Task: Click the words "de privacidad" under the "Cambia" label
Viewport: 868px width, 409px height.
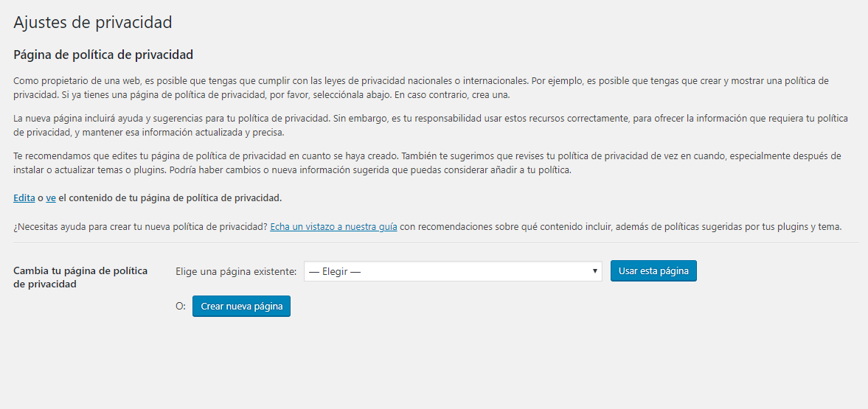Action: pyautogui.click(x=45, y=284)
